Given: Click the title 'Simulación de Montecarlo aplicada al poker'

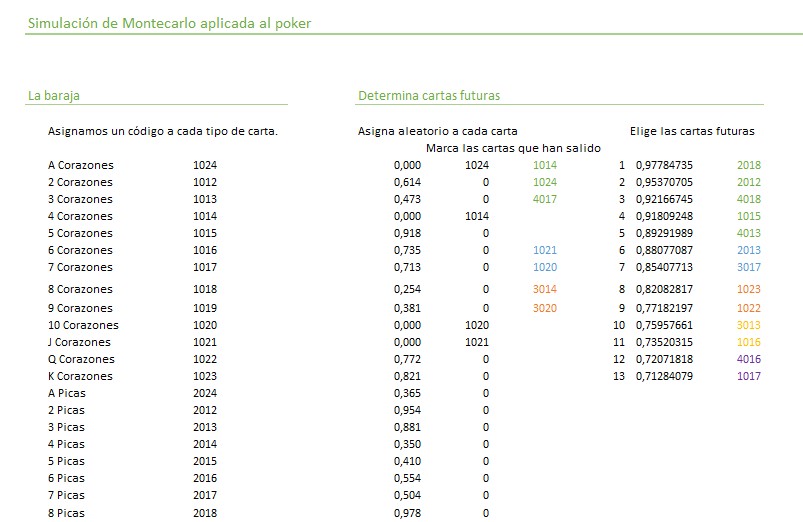Looking at the screenshot, I should tap(170, 24).
